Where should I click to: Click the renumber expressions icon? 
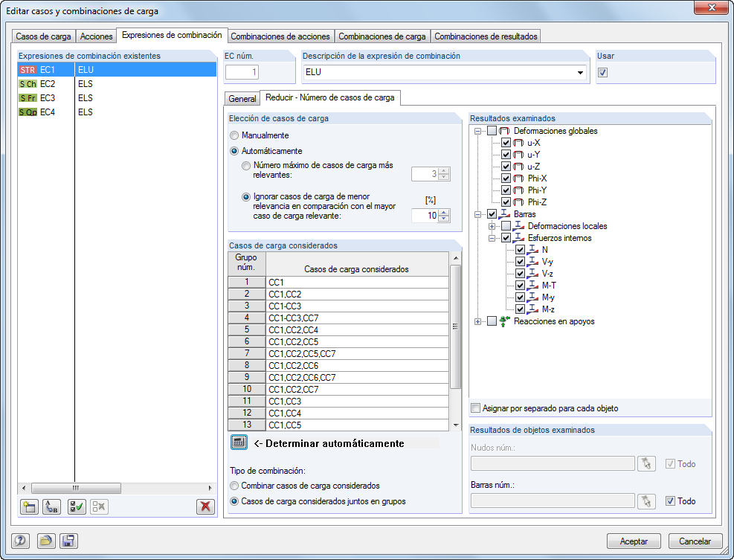click(51, 506)
